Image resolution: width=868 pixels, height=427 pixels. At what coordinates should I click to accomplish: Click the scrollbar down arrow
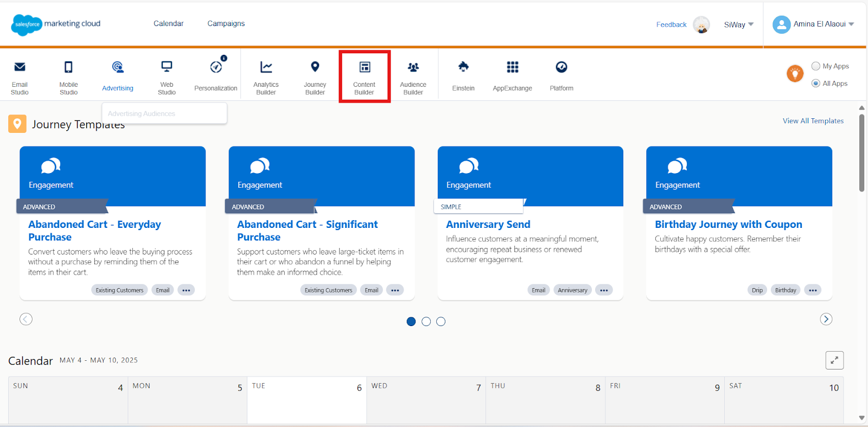(x=861, y=418)
